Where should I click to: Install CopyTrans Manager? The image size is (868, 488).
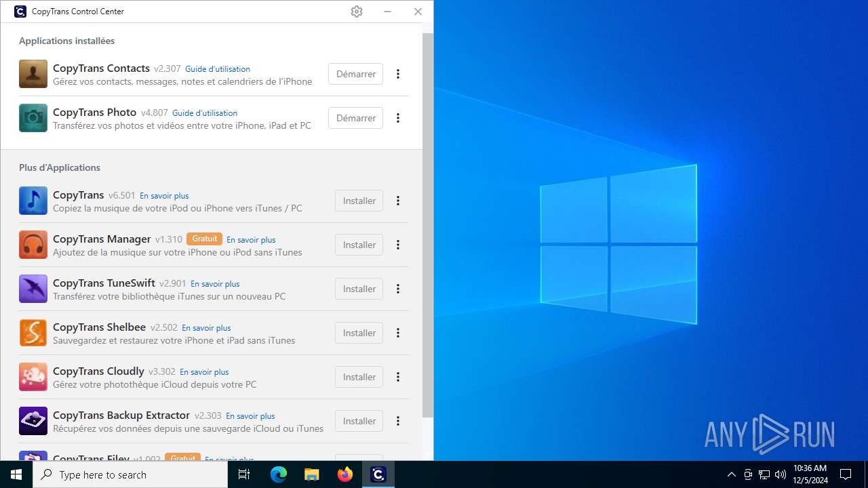tap(359, 245)
